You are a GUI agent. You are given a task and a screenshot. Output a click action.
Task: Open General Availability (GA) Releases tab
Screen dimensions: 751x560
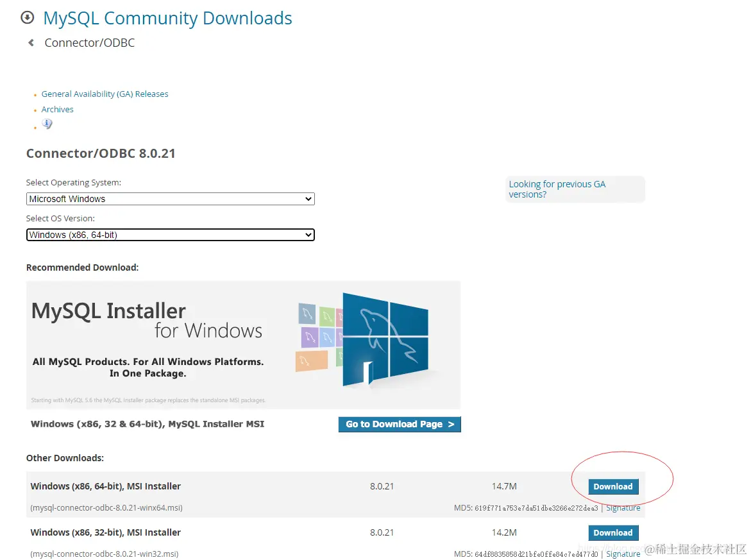click(x=105, y=94)
